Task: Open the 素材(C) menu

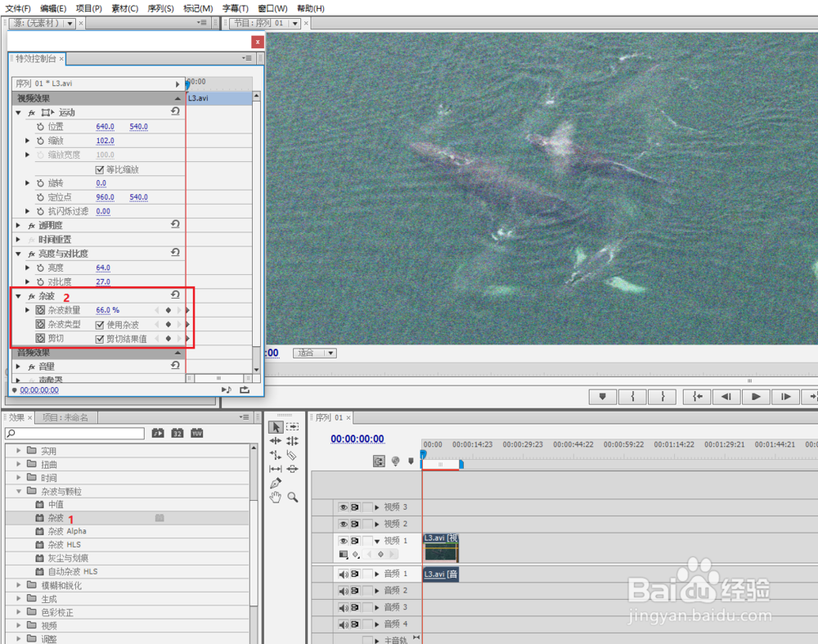Action: coord(124,8)
